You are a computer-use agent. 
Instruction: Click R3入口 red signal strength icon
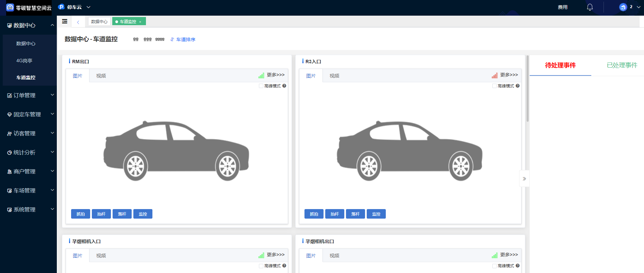tap(495, 75)
